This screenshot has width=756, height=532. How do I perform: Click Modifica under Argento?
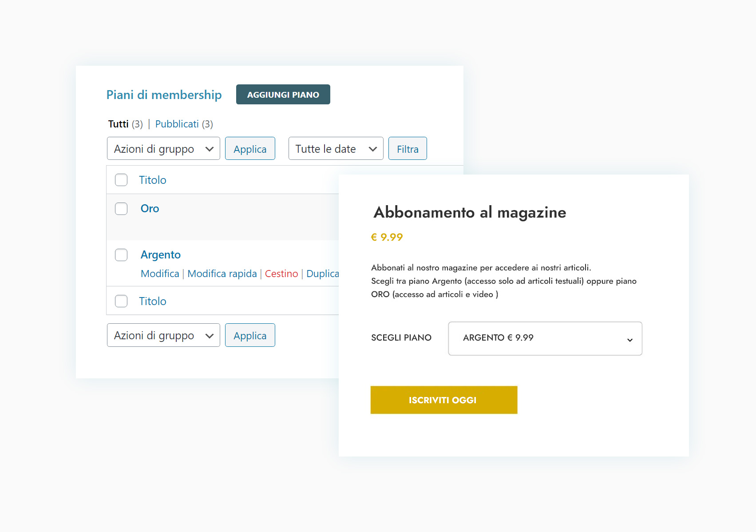[160, 274]
